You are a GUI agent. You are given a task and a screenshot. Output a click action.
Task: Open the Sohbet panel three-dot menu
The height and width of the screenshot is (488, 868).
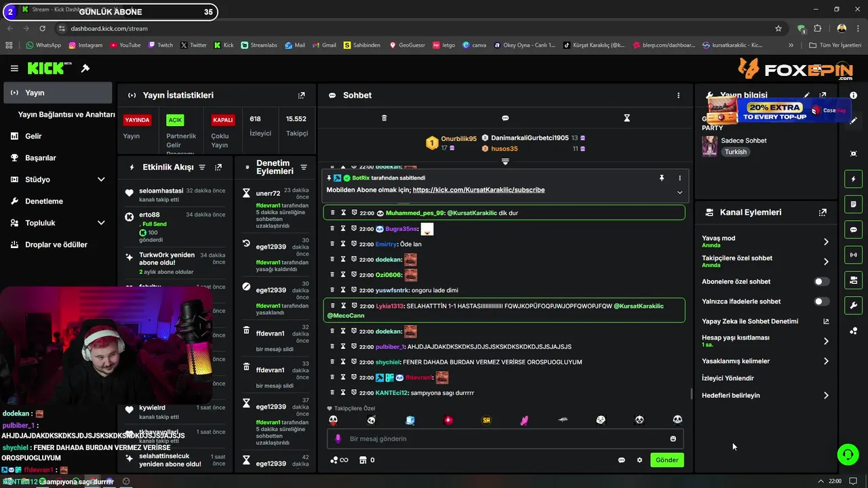pos(678,96)
